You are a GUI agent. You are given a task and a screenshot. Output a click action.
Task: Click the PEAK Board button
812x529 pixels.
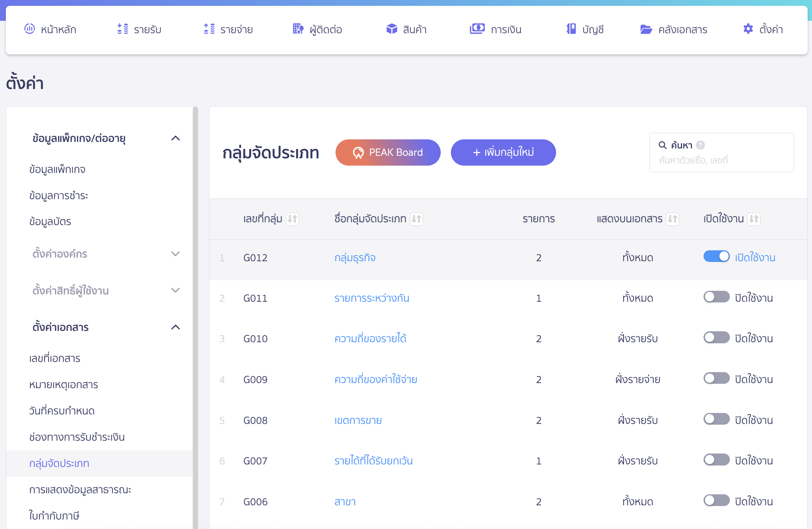pos(388,152)
